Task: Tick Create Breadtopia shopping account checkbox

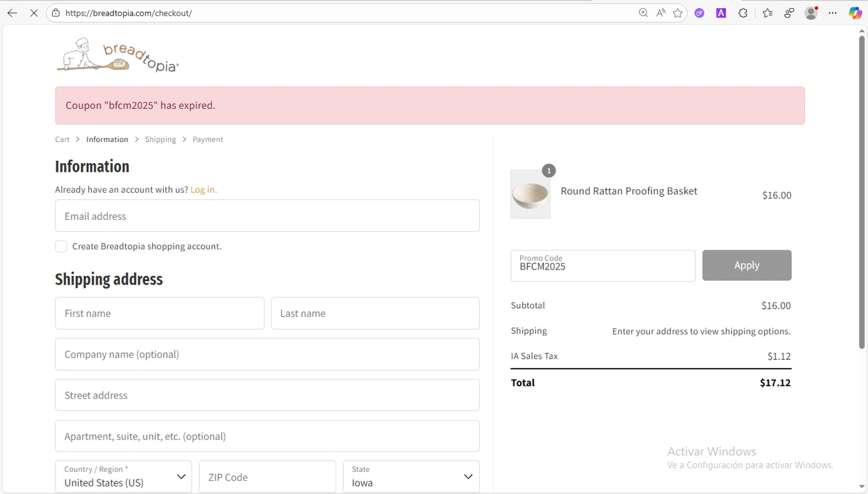Action: click(x=61, y=246)
